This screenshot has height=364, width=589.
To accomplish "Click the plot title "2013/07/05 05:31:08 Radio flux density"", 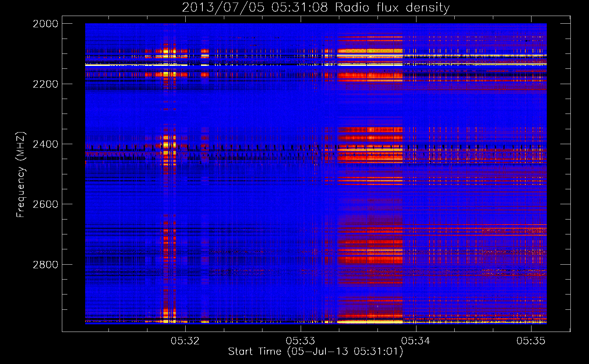I will tap(316, 7).
